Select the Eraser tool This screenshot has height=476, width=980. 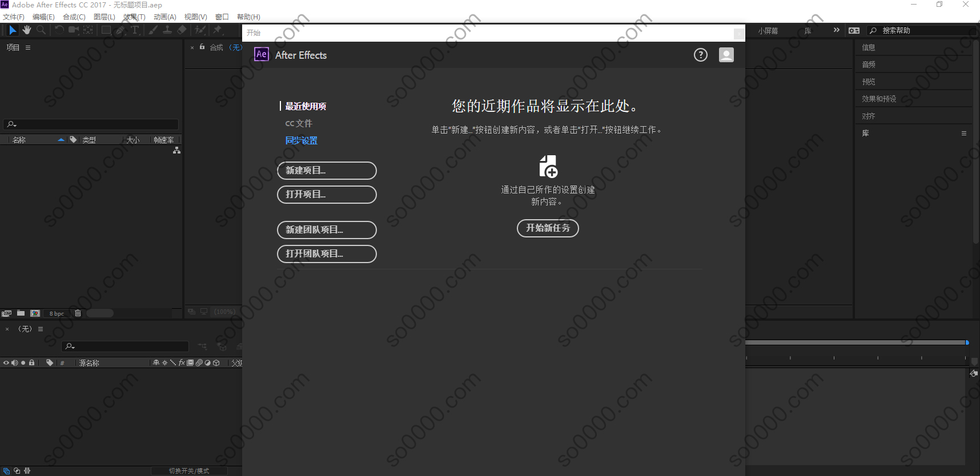click(x=182, y=30)
